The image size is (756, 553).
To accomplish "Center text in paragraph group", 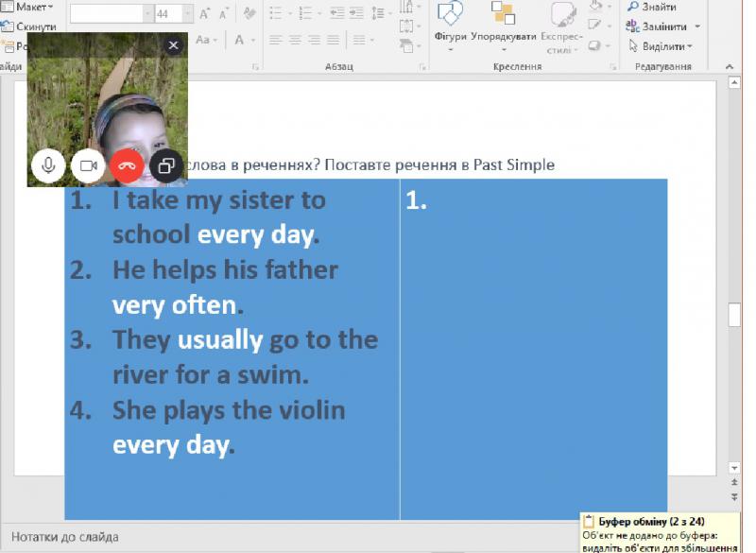I will tap(295, 40).
